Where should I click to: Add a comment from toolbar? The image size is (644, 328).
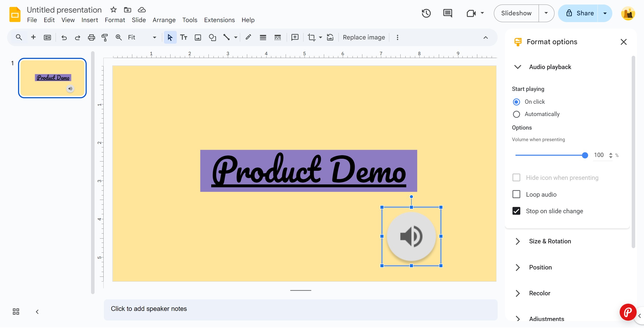295,37
